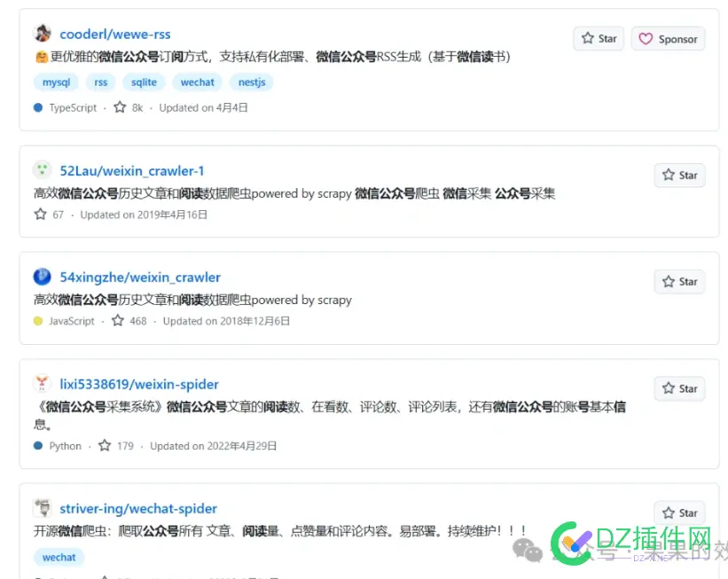Open the cooderl/wewe-rss repository link
The height and width of the screenshot is (579, 728).
click(x=115, y=34)
